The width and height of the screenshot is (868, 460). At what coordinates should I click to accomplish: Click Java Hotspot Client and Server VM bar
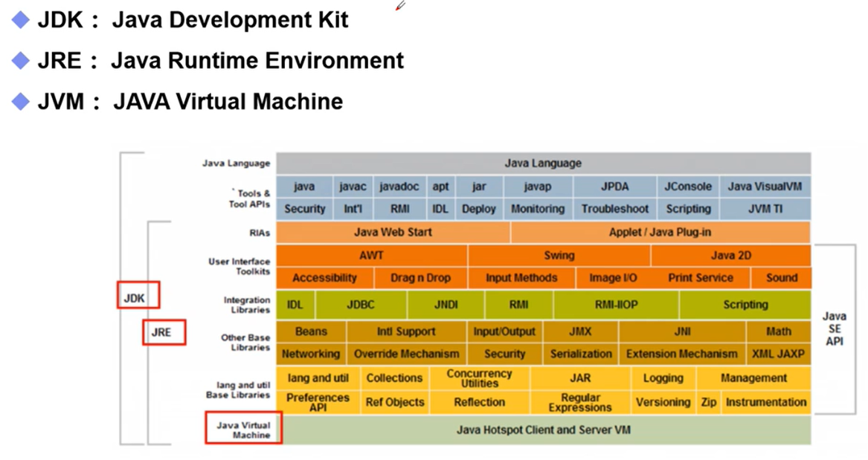(544, 430)
